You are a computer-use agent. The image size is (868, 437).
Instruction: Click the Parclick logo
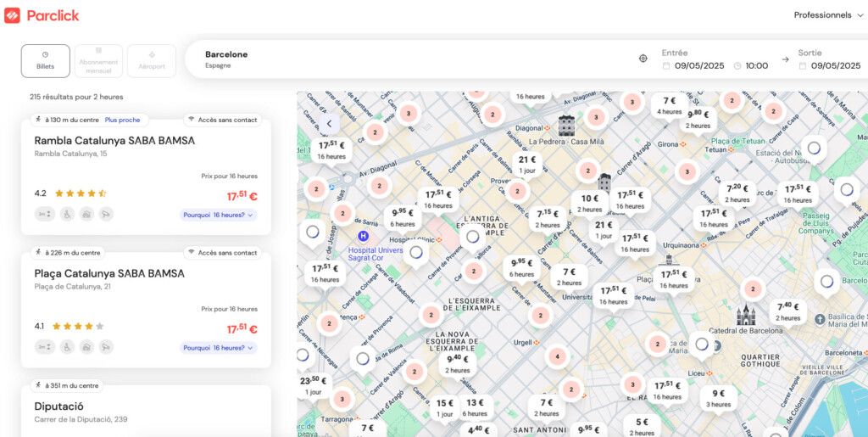[x=42, y=15]
